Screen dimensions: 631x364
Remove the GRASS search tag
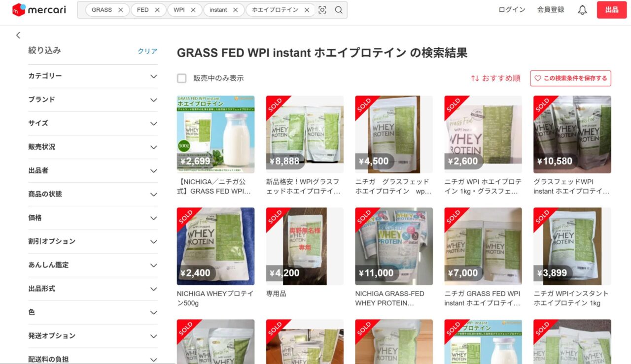pos(120,10)
